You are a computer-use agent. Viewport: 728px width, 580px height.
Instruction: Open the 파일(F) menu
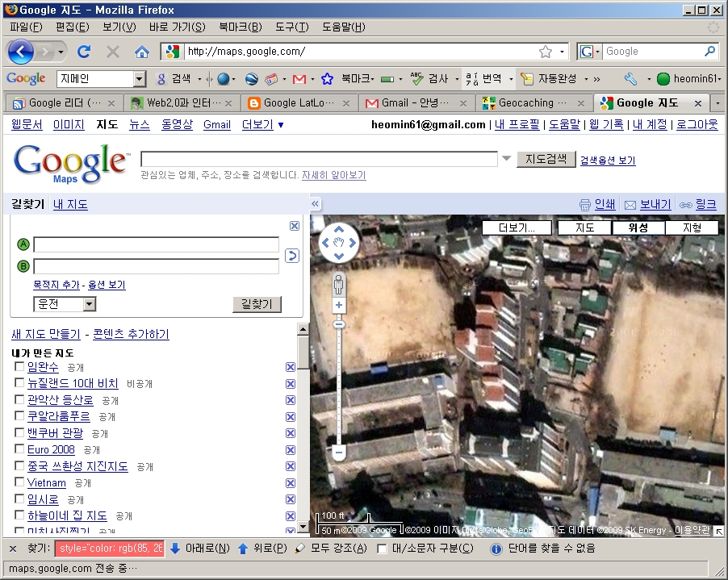coord(26,27)
